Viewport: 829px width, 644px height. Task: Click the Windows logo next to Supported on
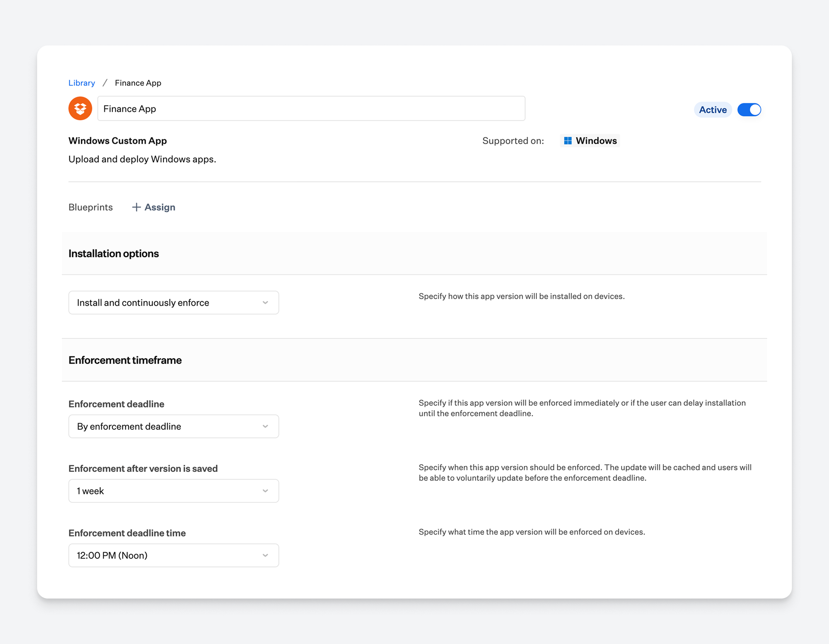568,141
